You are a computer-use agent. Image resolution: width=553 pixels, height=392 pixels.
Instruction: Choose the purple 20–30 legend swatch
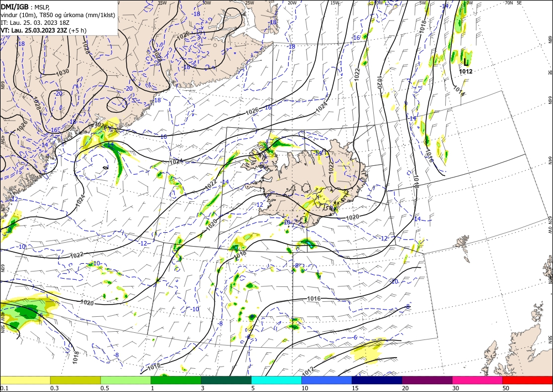(427, 380)
